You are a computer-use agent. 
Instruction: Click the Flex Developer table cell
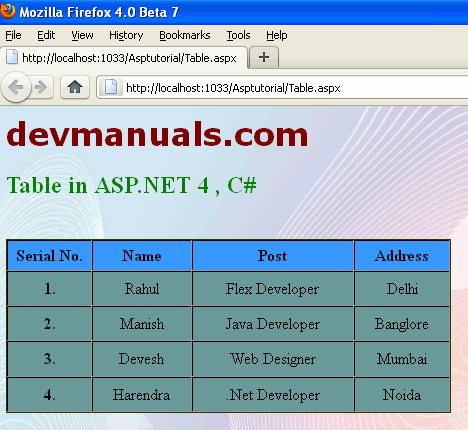pos(273,289)
